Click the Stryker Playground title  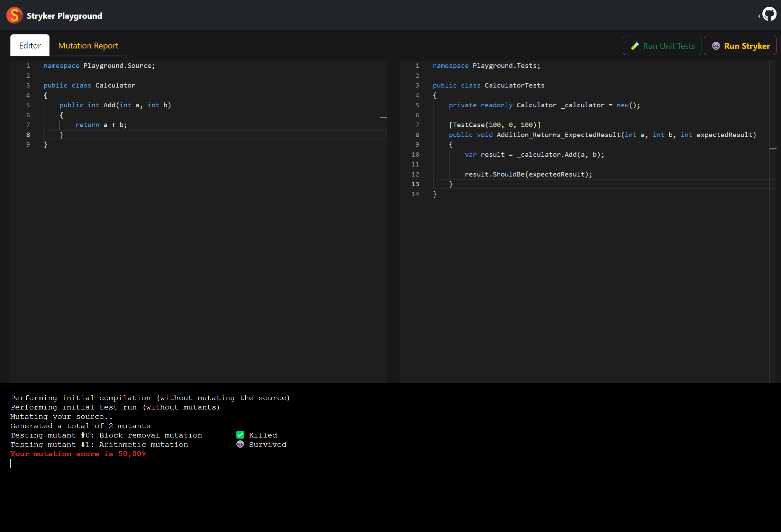click(x=64, y=16)
